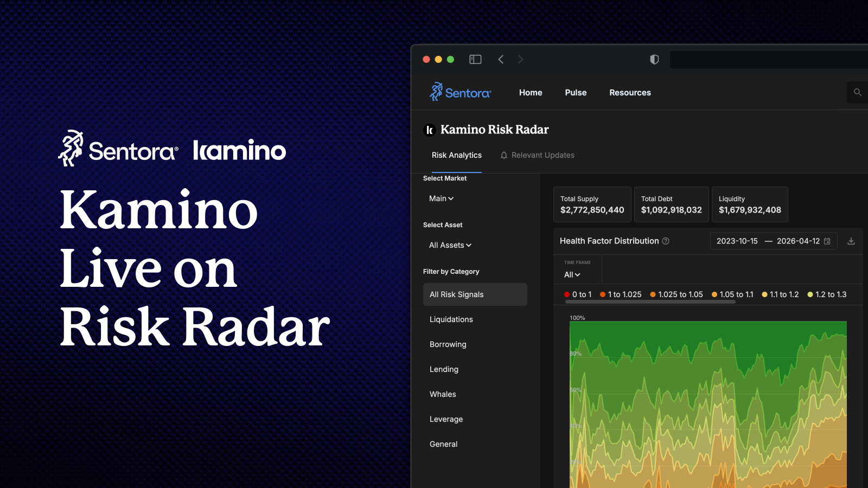Focus the browser address bar
The width and height of the screenshot is (868, 488).
pos(769,60)
